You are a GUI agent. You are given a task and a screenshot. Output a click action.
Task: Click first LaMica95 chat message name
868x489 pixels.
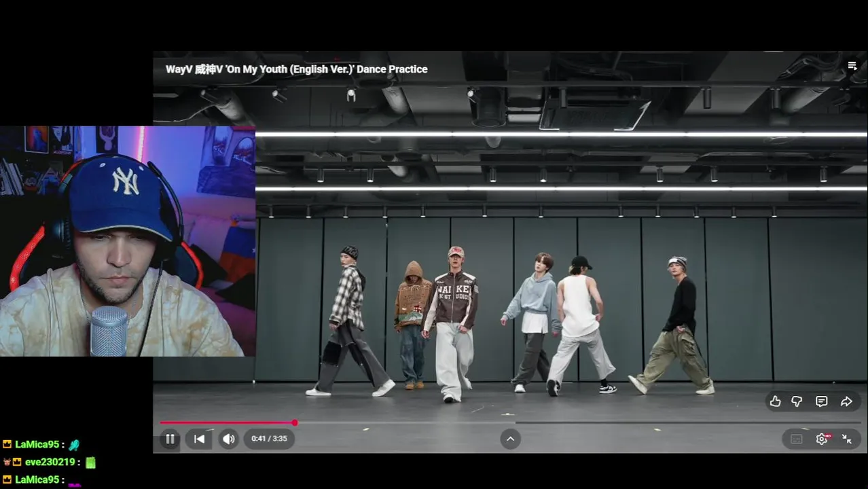[x=37, y=444]
